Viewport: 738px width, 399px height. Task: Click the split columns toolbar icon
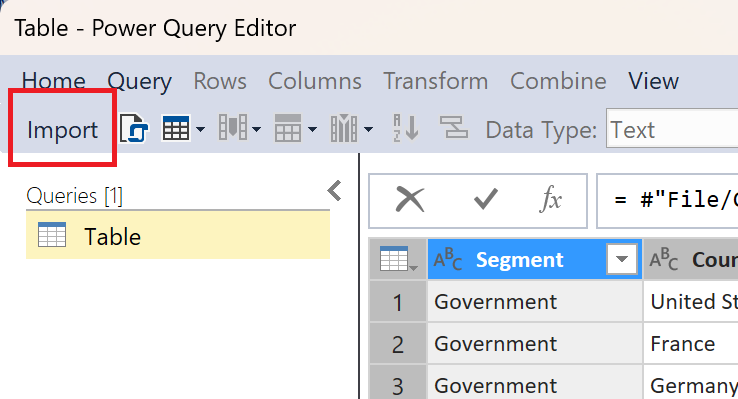pos(233,128)
